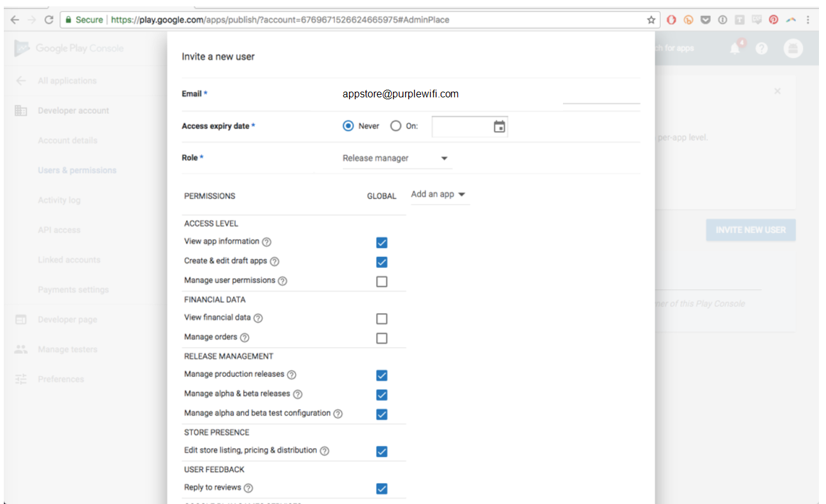Open Users & permissions in the sidebar
Viewport: 826px width, 504px height.
pyautogui.click(x=77, y=171)
